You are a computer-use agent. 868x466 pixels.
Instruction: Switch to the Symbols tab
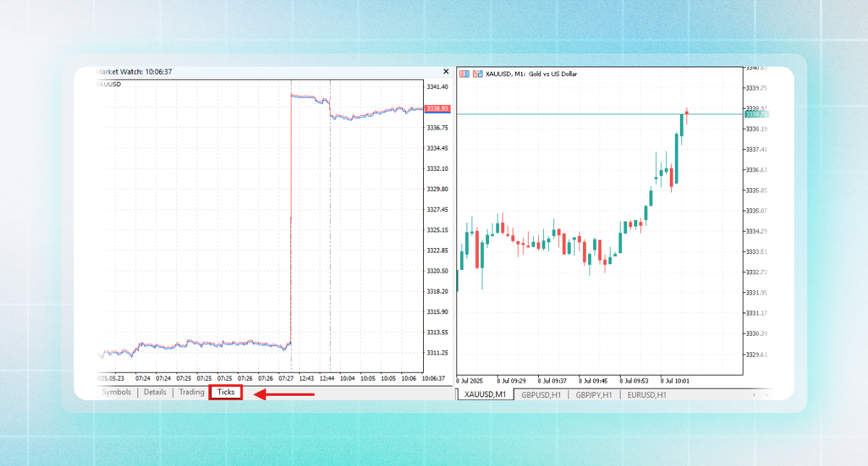[x=116, y=392]
